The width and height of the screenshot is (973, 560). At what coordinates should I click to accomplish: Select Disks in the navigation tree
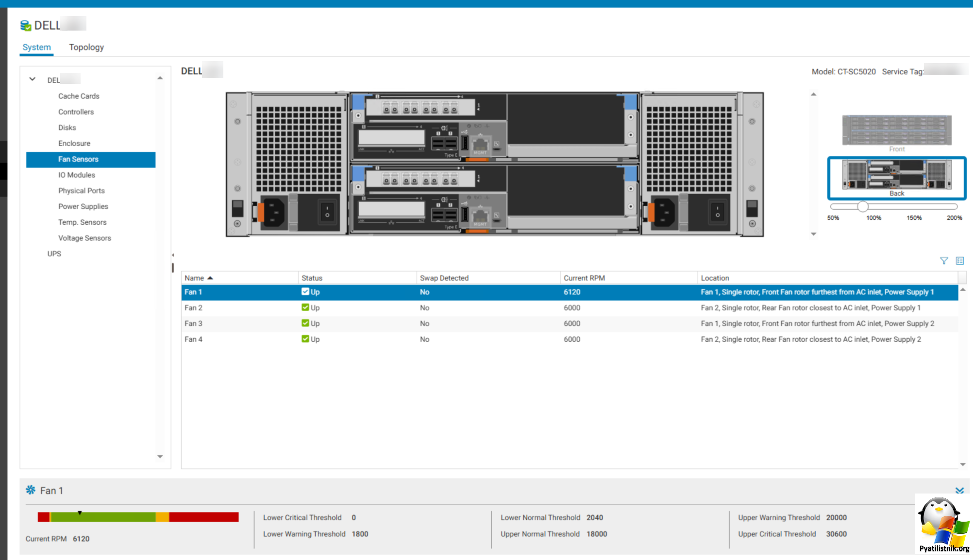(67, 128)
